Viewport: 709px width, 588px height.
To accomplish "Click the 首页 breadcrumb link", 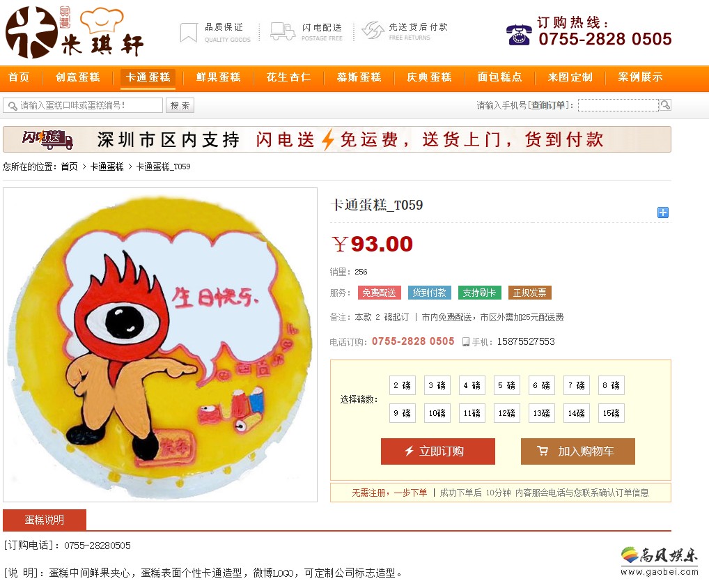I will point(69,167).
